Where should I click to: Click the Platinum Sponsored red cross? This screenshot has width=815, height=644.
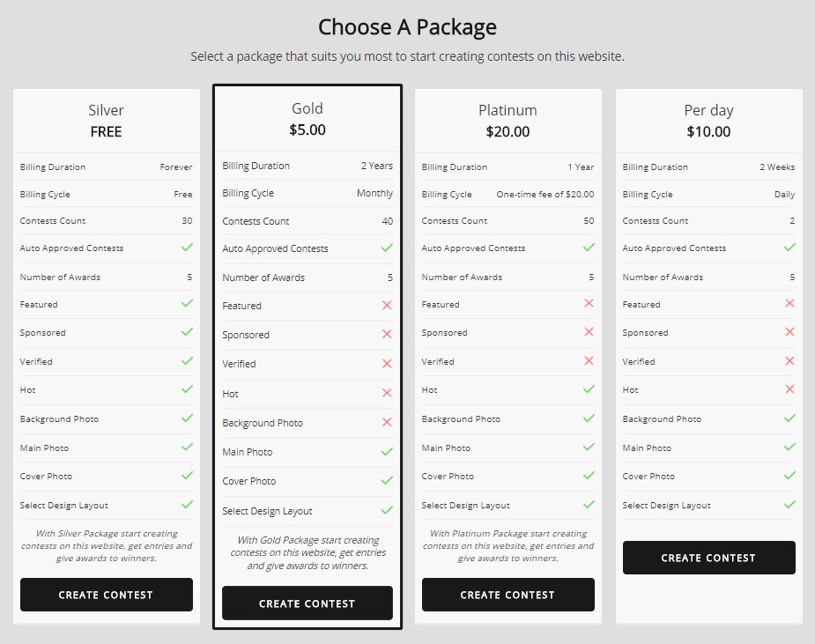point(589,333)
